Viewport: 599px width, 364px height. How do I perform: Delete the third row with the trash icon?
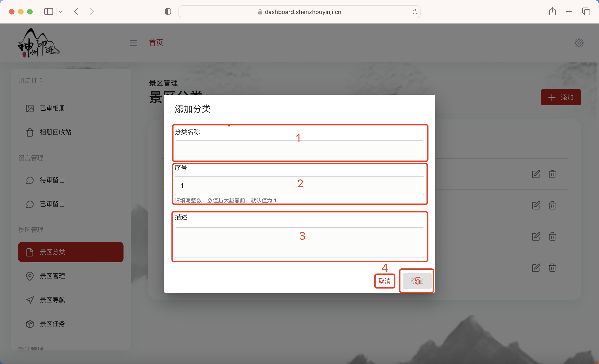(552, 236)
